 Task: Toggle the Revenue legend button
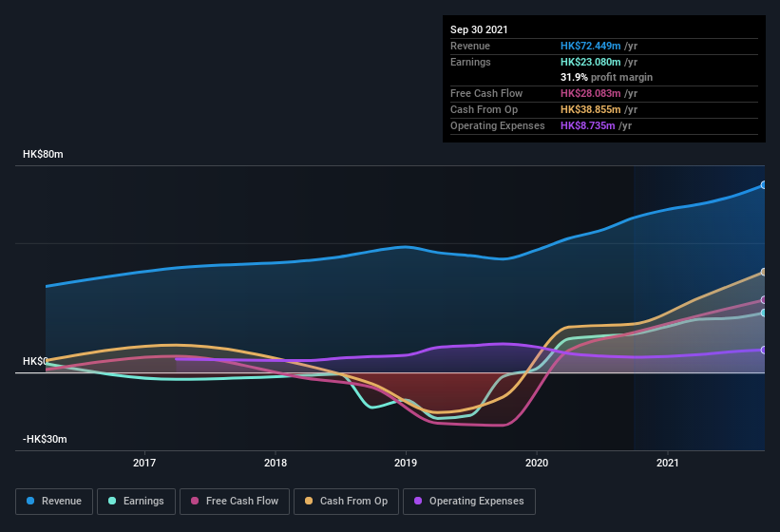coord(54,502)
